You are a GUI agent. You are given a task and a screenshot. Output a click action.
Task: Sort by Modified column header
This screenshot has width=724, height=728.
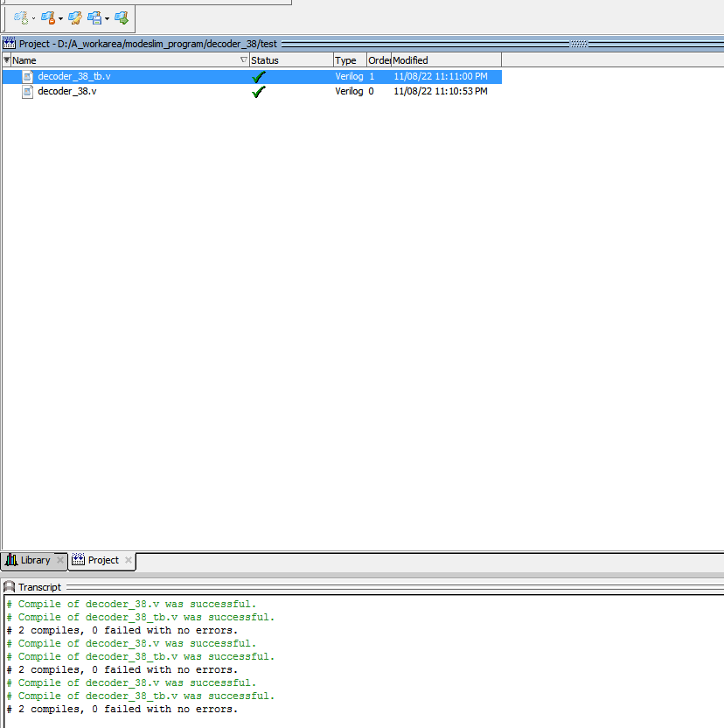pyautogui.click(x=446, y=59)
